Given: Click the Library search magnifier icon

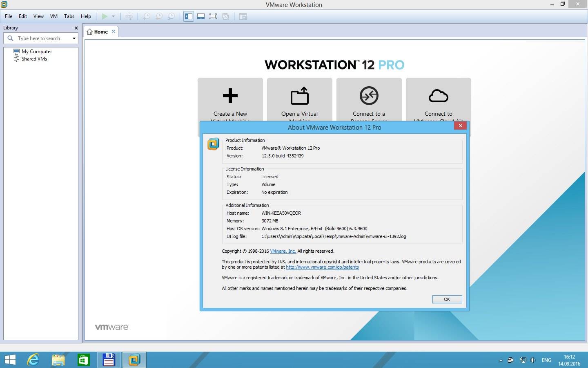Looking at the screenshot, I should coord(11,38).
